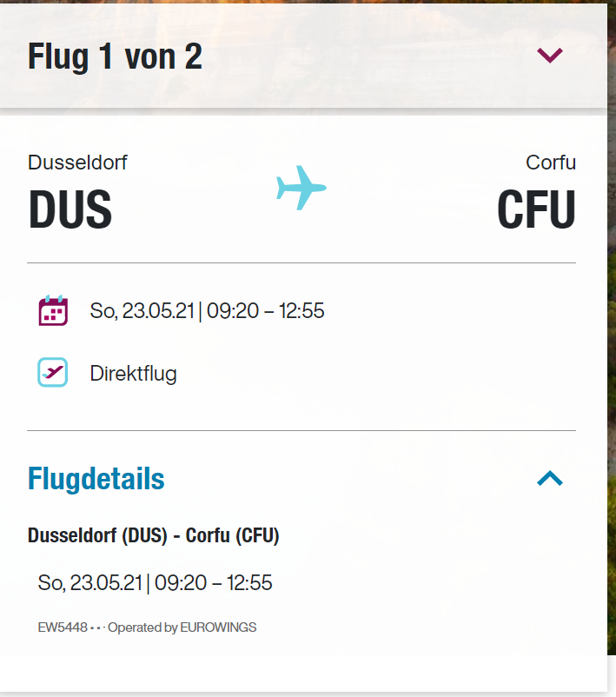Select the Flug 1 von 2 heading

[x=115, y=57]
